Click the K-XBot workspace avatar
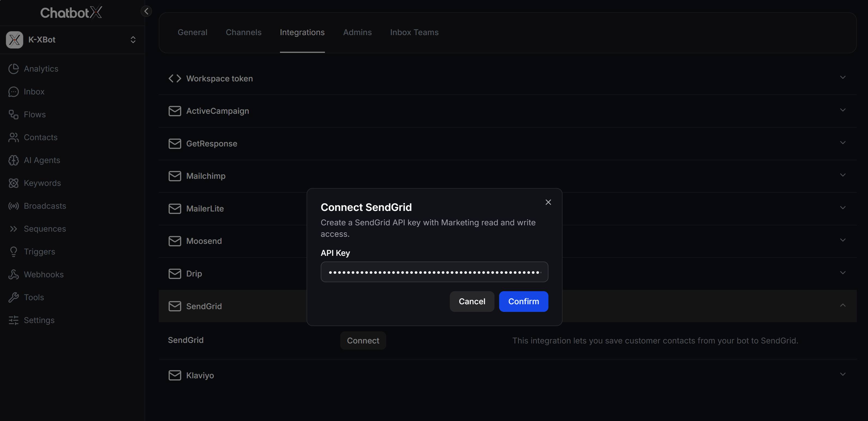Image resolution: width=868 pixels, height=421 pixels. point(14,40)
